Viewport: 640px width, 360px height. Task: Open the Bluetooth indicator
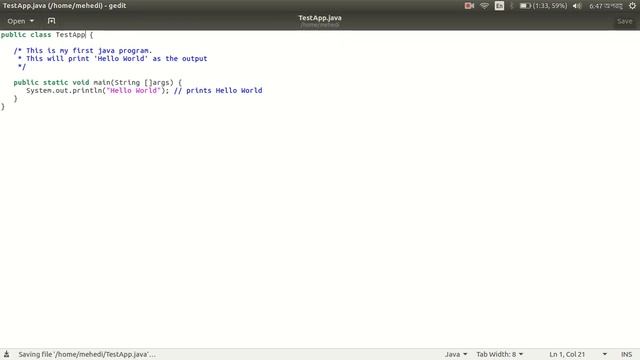pyautogui.click(x=512, y=6)
